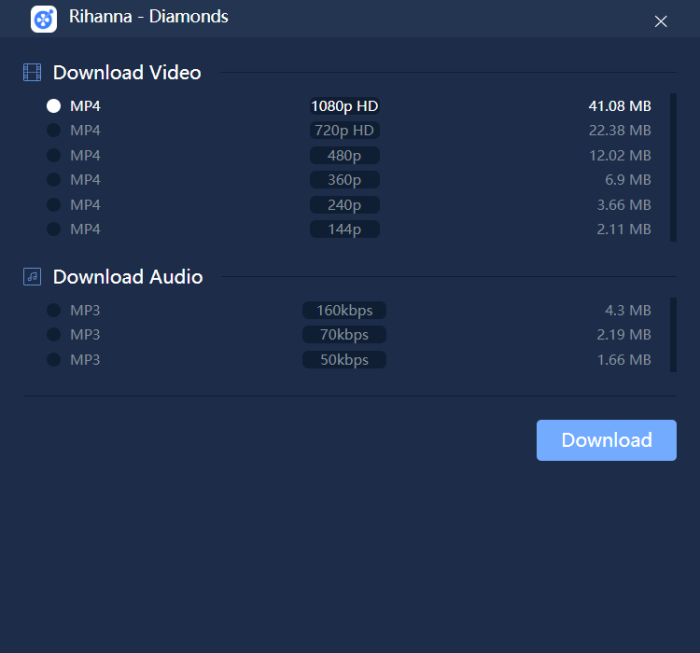Screen dimensions: 700x653
Task: Click the 160kbps bitrate badge
Action: (344, 310)
